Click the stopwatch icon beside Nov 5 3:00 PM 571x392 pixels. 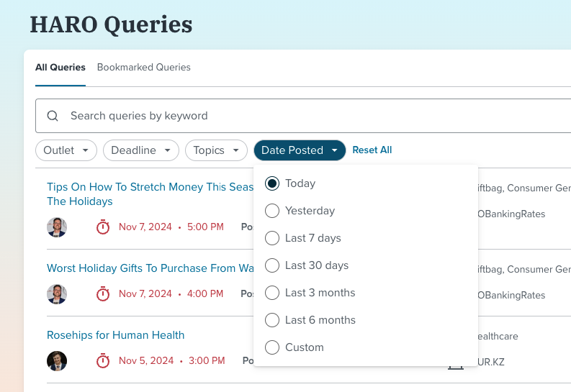click(103, 361)
